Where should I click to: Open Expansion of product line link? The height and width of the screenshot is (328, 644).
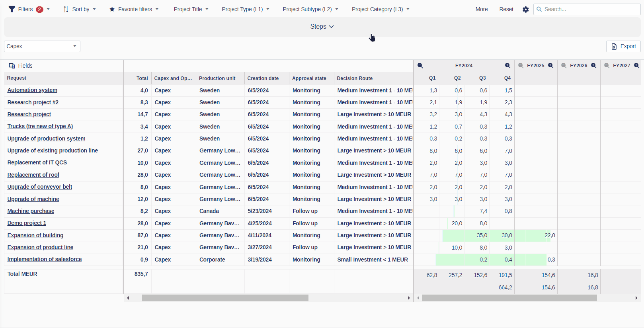[40, 247]
